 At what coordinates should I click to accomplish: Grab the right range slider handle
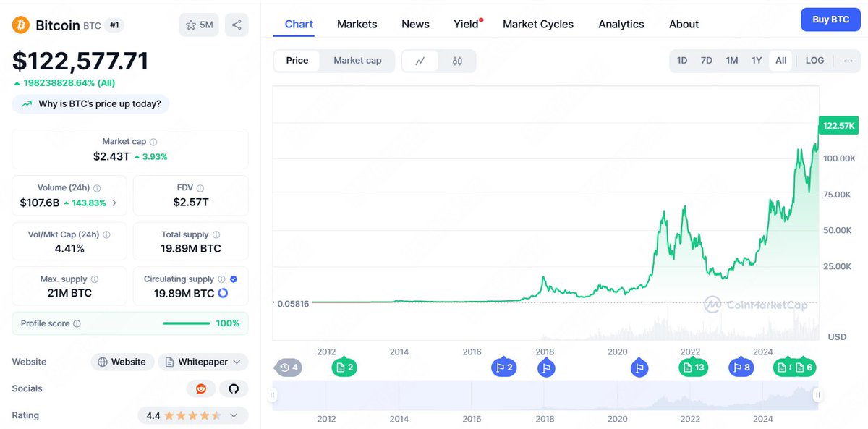pyautogui.click(x=817, y=395)
